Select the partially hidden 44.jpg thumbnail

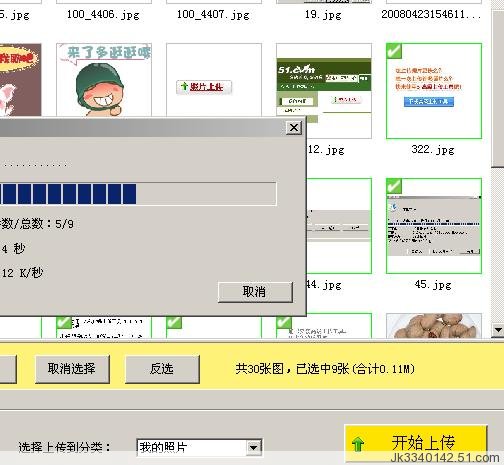[339, 226]
